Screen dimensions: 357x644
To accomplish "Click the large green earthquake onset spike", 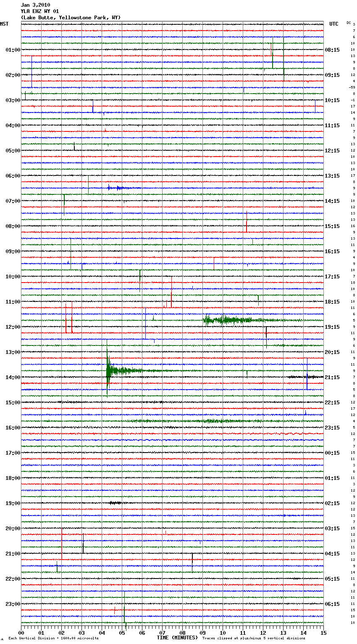I will [x=108, y=370].
